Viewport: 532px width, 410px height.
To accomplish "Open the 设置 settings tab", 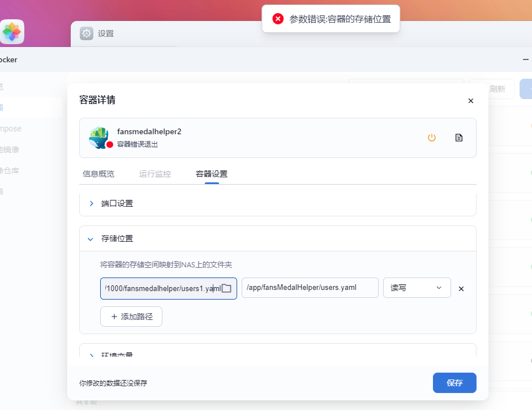I will pos(106,33).
